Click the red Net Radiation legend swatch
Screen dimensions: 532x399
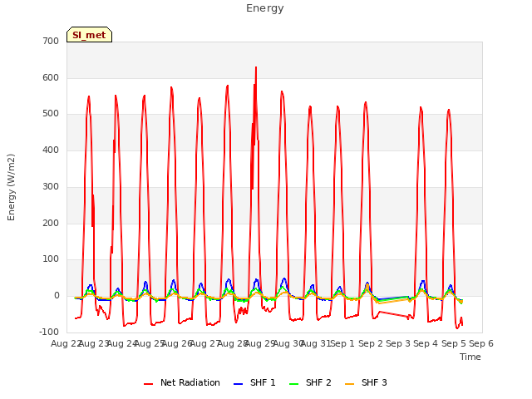[x=149, y=384]
